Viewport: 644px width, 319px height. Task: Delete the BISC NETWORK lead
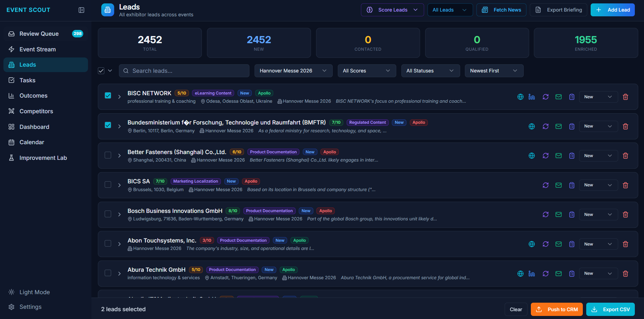[x=625, y=97]
